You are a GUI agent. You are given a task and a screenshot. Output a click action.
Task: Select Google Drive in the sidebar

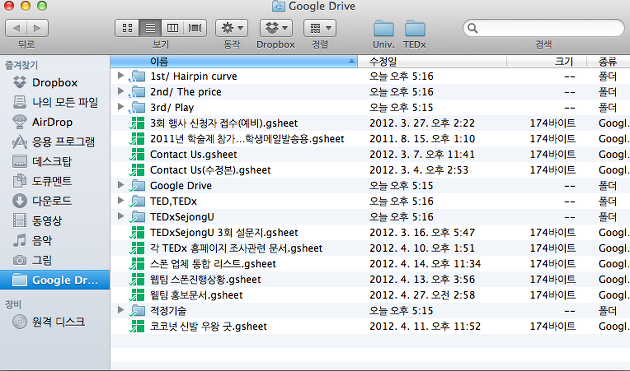[x=55, y=280]
